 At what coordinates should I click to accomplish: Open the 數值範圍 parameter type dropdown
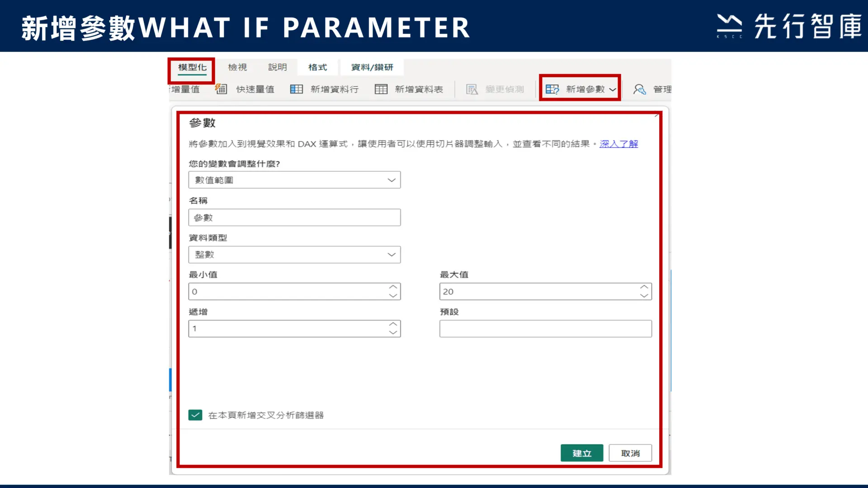[x=294, y=180]
